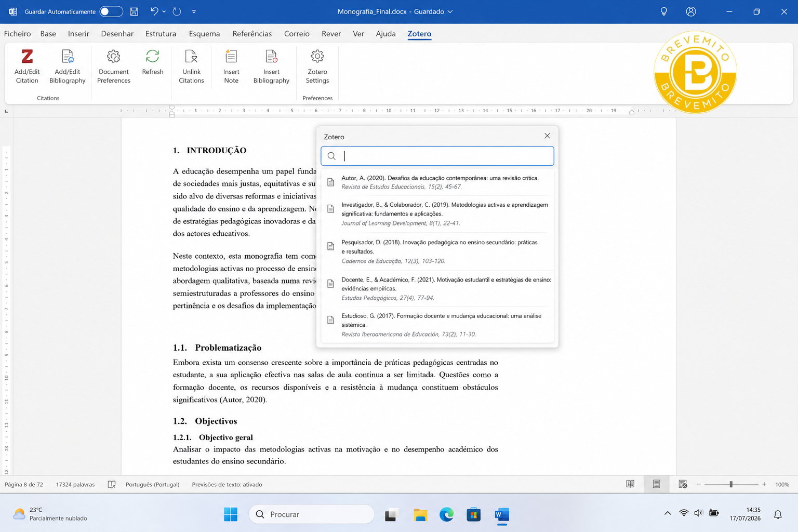Click the lightbulb help icon

click(x=663, y=11)
